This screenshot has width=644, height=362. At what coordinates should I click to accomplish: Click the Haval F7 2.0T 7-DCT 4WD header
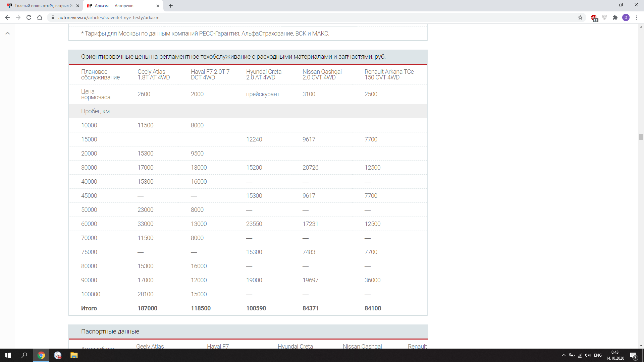point(211,74)
